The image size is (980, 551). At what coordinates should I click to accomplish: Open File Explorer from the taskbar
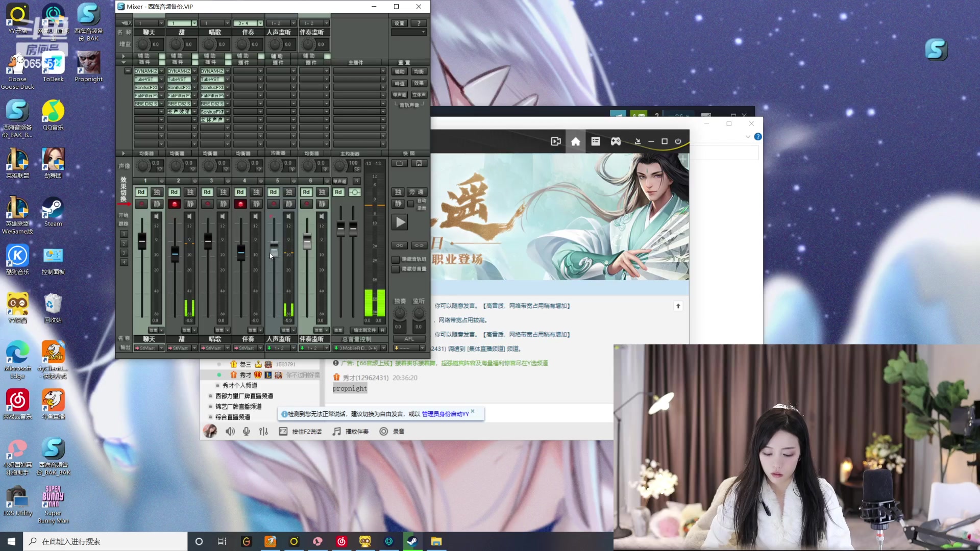coord(436,541)
